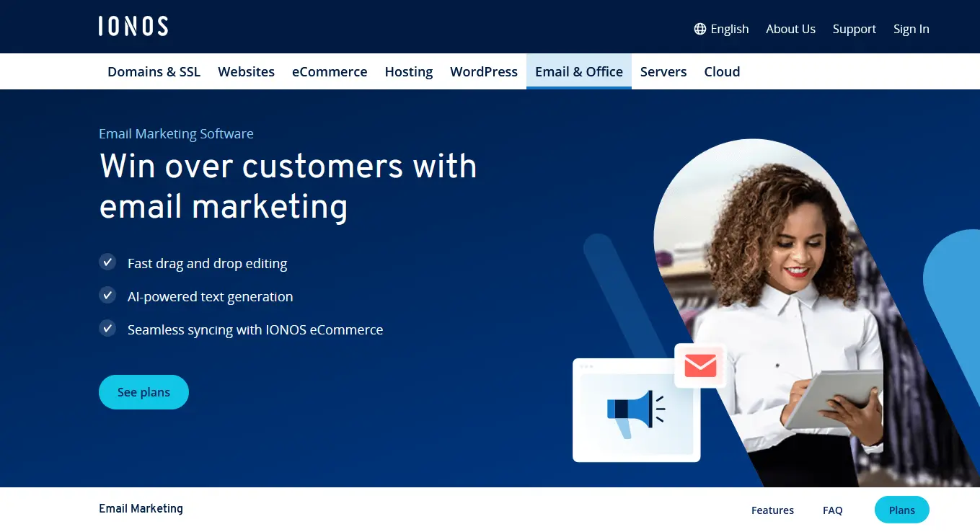Image resolution: width=980 pixels, height=532 pixels.
Task: Switch to the Email & Office tab
Action: tap(578, 71)
